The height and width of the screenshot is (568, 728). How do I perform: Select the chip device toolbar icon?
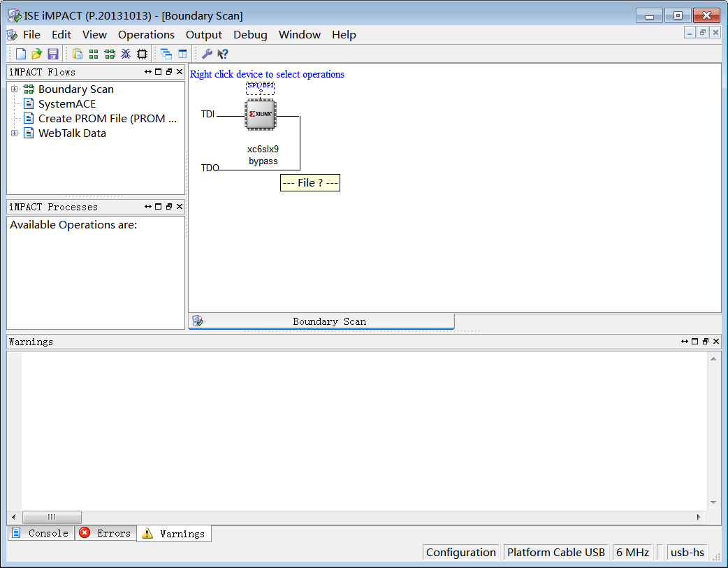(x=142, y=53)
